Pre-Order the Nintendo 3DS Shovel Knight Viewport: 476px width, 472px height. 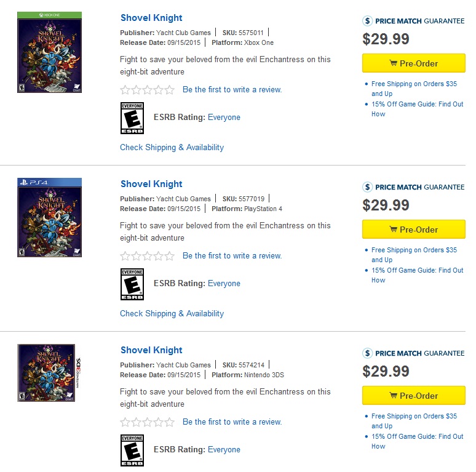pyautogui.click(x=413, y=396)
